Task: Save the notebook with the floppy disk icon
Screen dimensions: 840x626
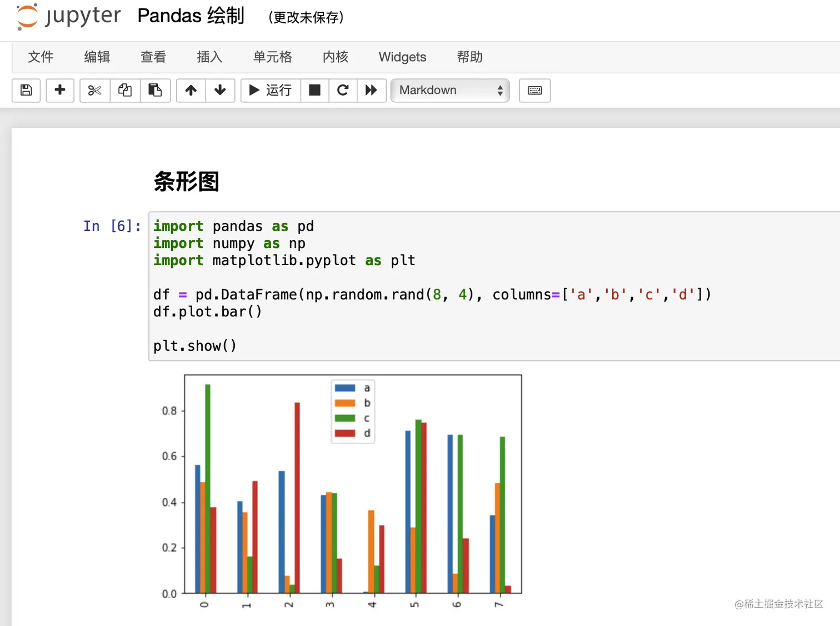Action: [26, 90]
